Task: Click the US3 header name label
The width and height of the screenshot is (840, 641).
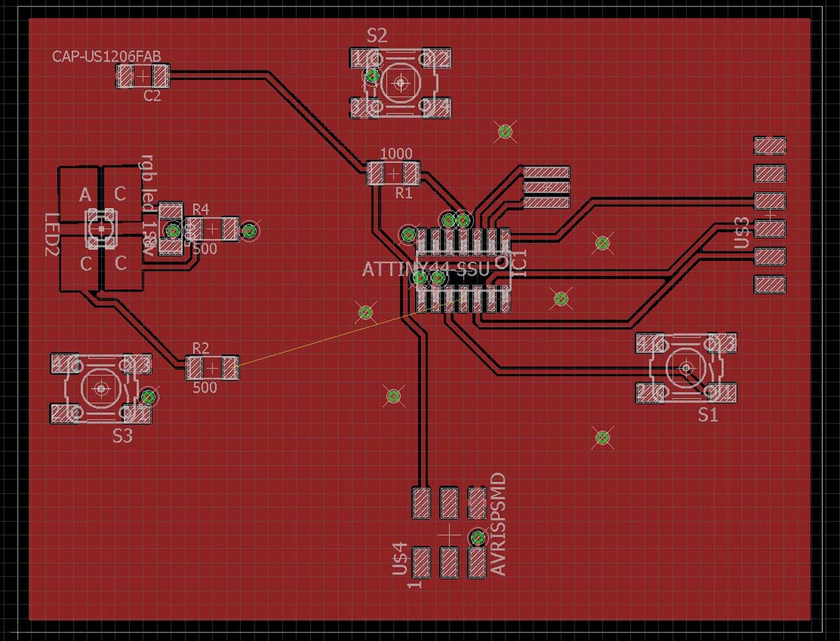Action: [x=742, y=233]
